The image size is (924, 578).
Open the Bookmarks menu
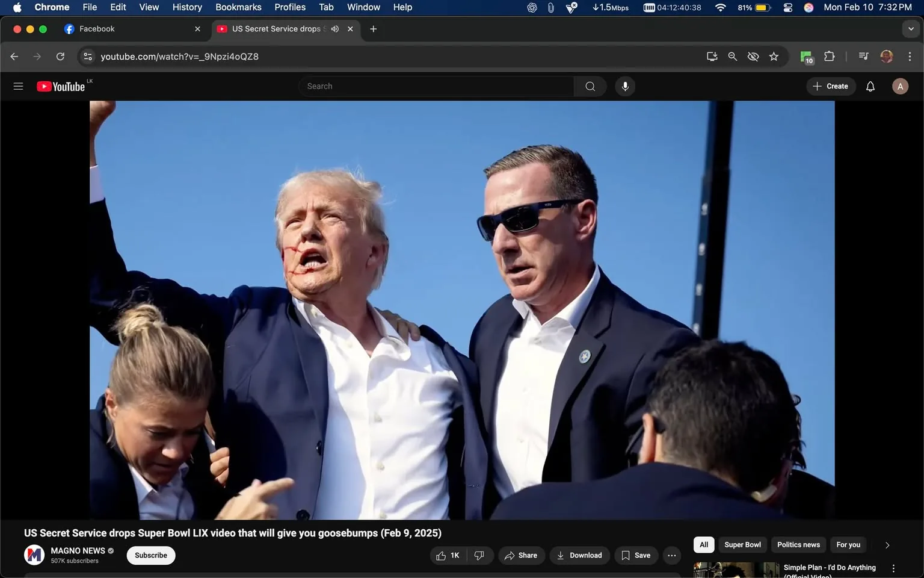(x=238, y=7)
